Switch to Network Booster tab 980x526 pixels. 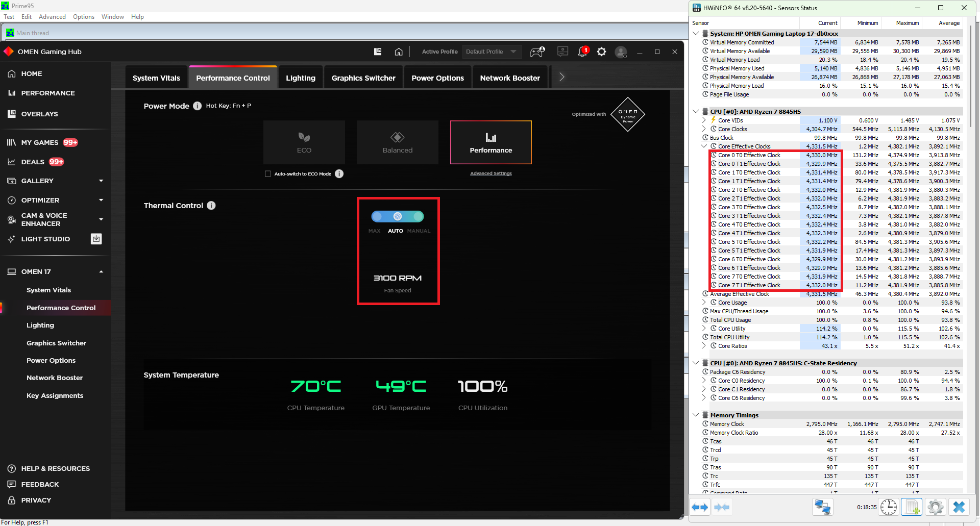[510, 78]
